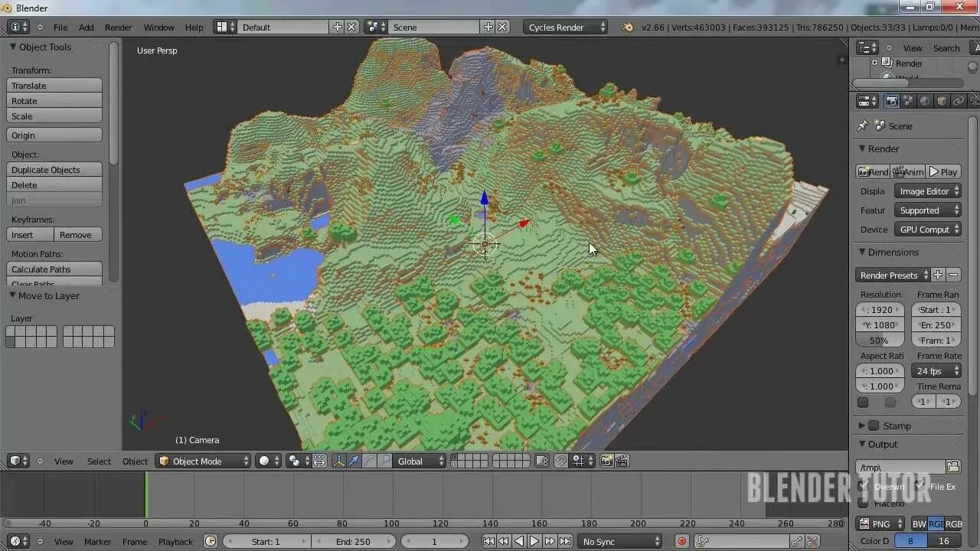Screen dimensions: 980x551
Task: Click the Blender logo in the info header
Action: 629,27
